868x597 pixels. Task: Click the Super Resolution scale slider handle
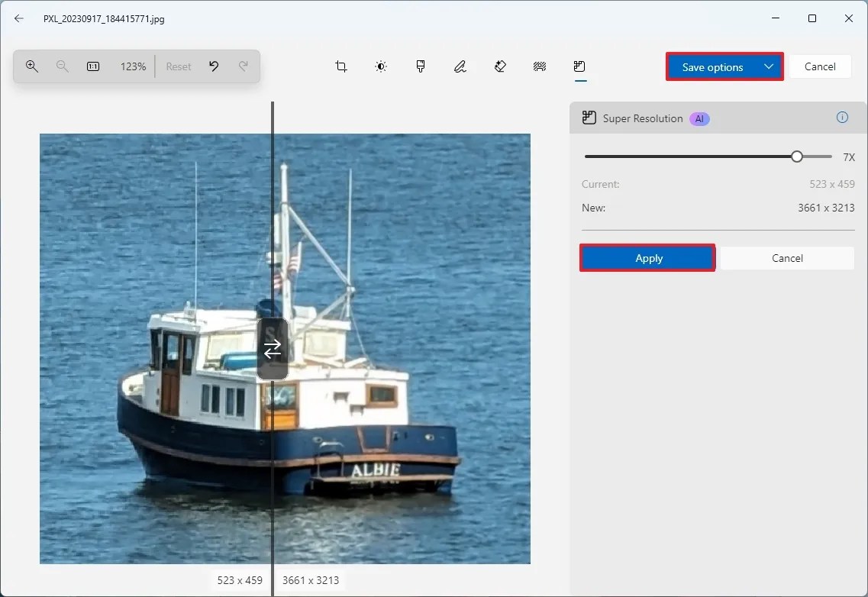[796, 157]
